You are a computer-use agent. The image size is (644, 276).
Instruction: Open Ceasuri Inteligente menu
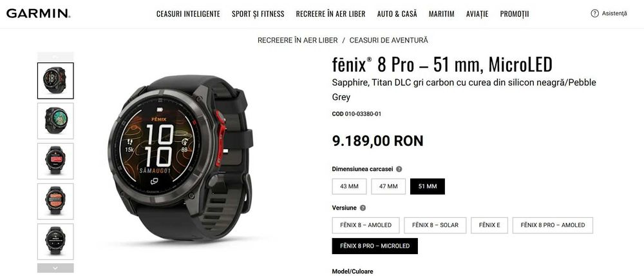[188, 14]
